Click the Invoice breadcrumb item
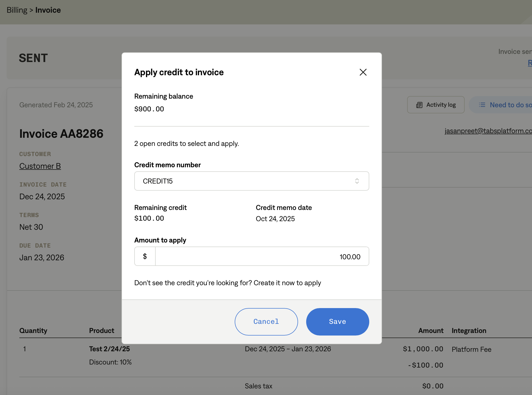This screenshot has height=395, width=532. (x=48, y=10)
